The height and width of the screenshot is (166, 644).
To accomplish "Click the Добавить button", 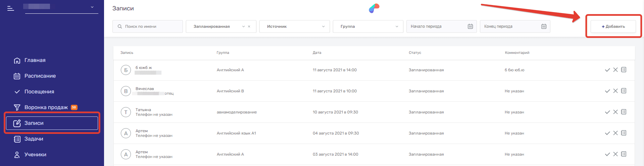I will click(613, 26).
